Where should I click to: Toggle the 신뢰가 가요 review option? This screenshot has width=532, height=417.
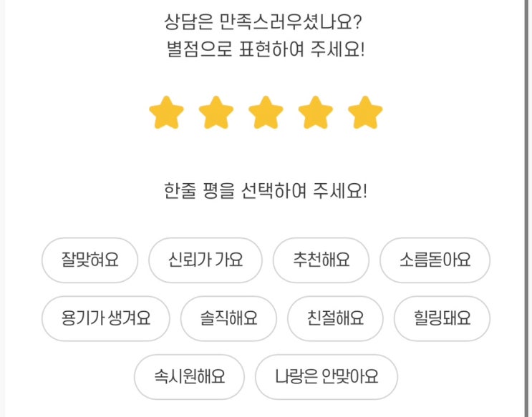pos(205,260)
